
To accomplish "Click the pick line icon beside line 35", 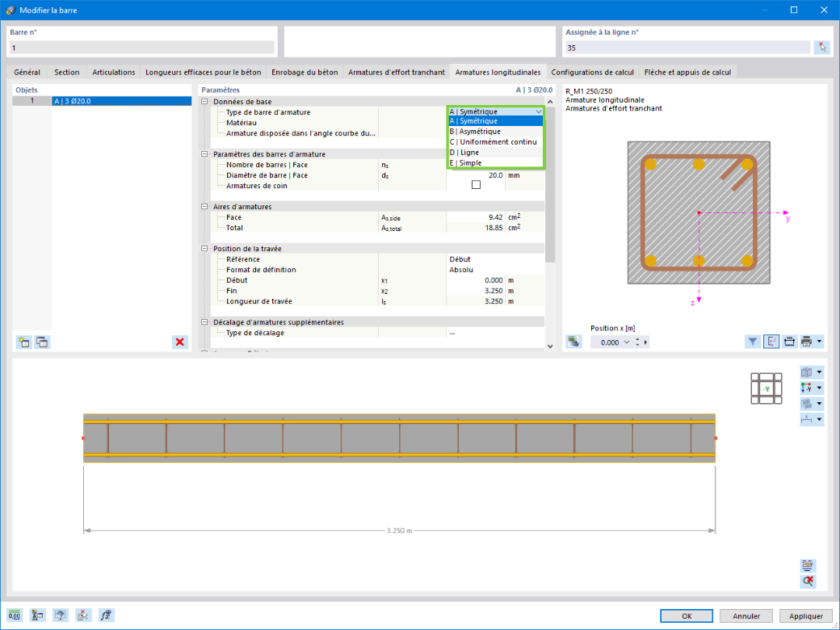I will point(821,47).
